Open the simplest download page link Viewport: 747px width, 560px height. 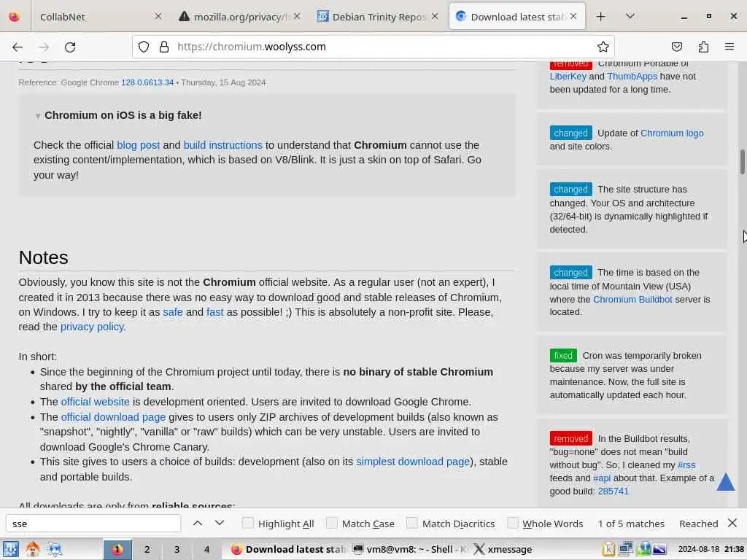[x=413, y=462]
